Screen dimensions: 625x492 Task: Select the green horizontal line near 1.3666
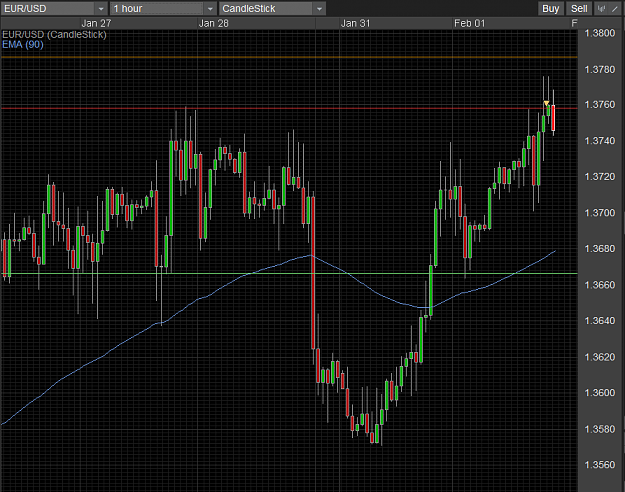pos(289,274)
